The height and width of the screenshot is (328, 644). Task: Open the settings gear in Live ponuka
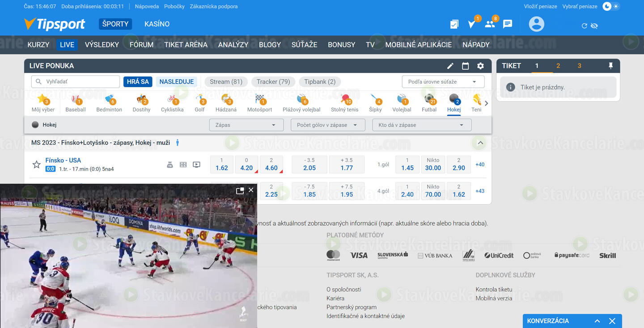point(480,66)
